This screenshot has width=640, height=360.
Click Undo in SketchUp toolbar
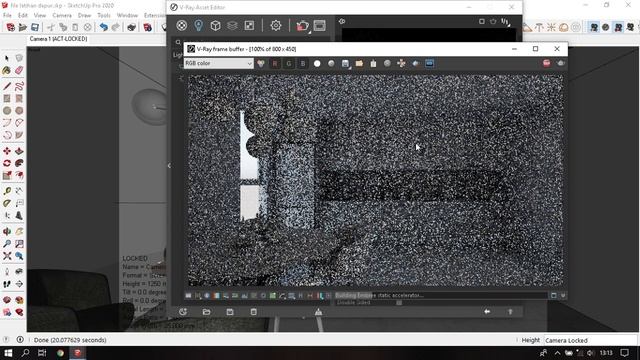(104, 27)
